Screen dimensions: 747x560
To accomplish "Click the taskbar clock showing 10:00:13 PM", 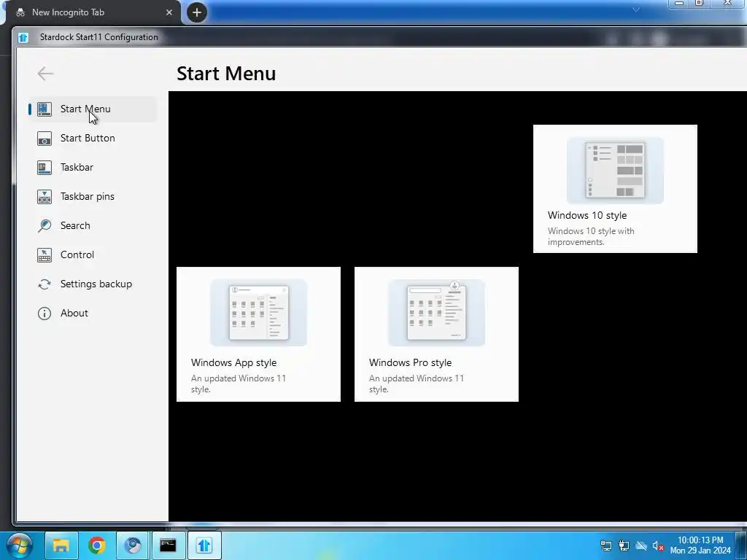I will tap(700, 545).
